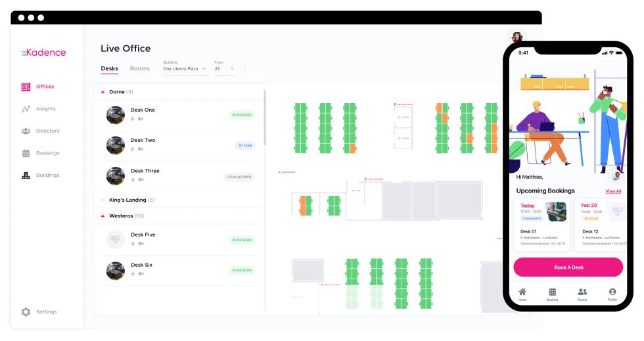Click the user avatar at top right

(x=518, y=37)
